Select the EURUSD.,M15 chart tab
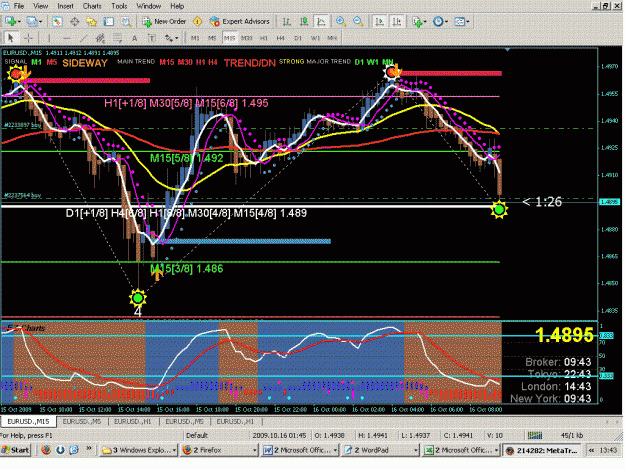625x469 pixels. pyautogui.click(x=28, y=421)
